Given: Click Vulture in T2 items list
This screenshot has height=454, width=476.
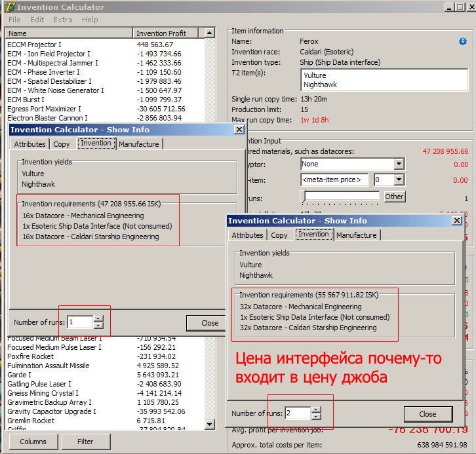Looking at the screenshot, I should point(315,75).
